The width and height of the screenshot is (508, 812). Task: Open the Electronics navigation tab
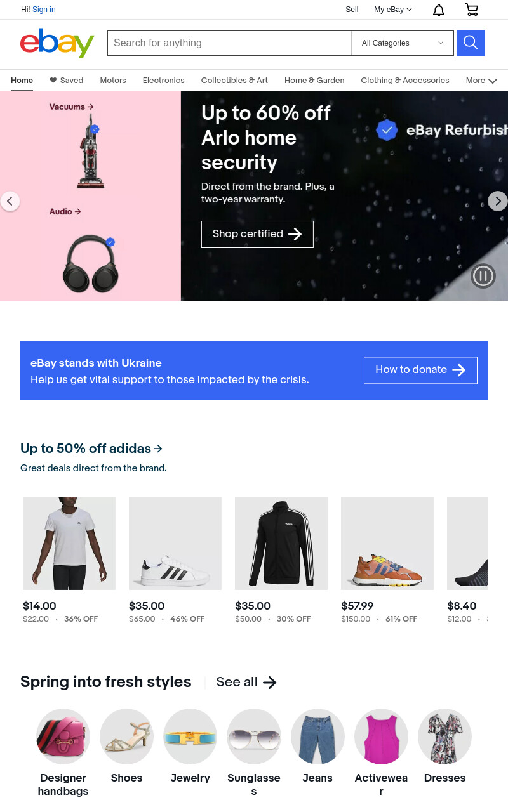pyautogui.click(x=164, y=80)
